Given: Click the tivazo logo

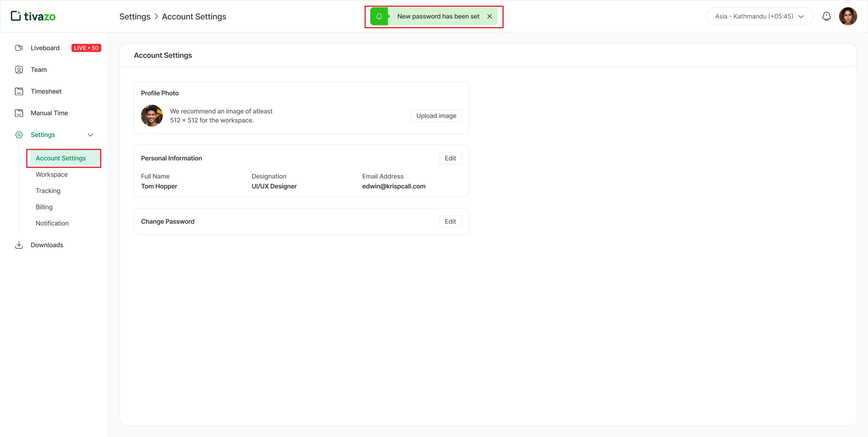Looking at the screenshot, I should [33, 16].
